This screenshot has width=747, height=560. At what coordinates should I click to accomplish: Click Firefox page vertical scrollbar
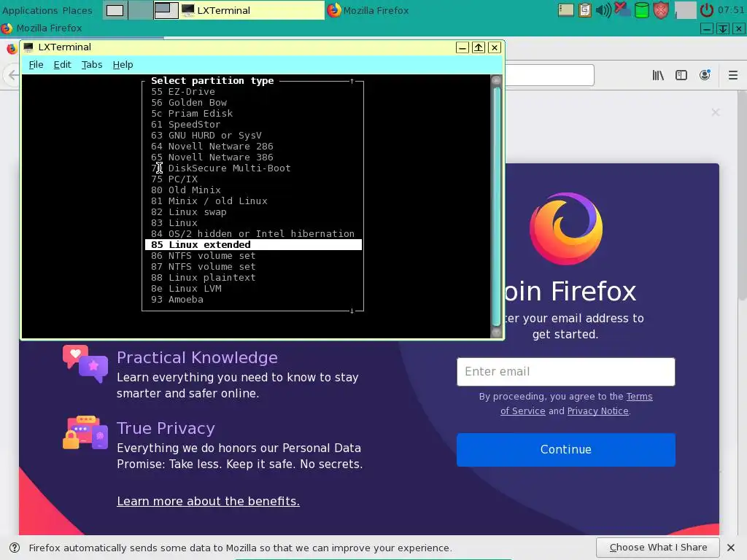pos(742,195)
